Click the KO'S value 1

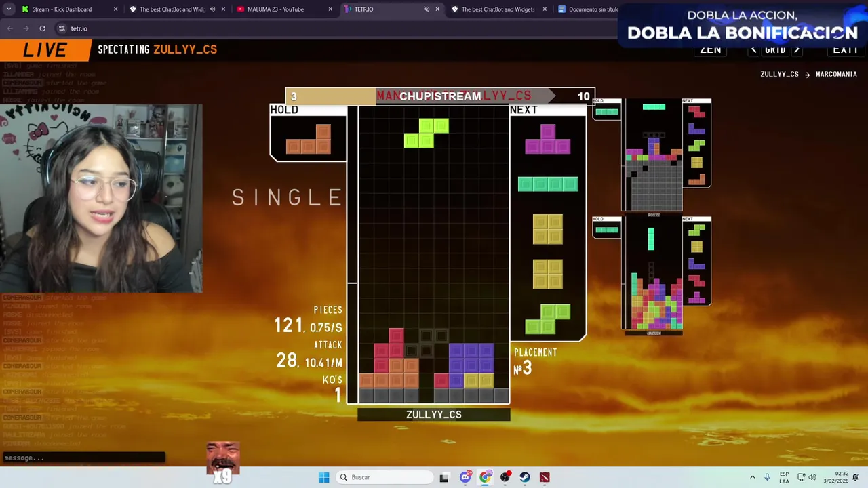[338, 395]
